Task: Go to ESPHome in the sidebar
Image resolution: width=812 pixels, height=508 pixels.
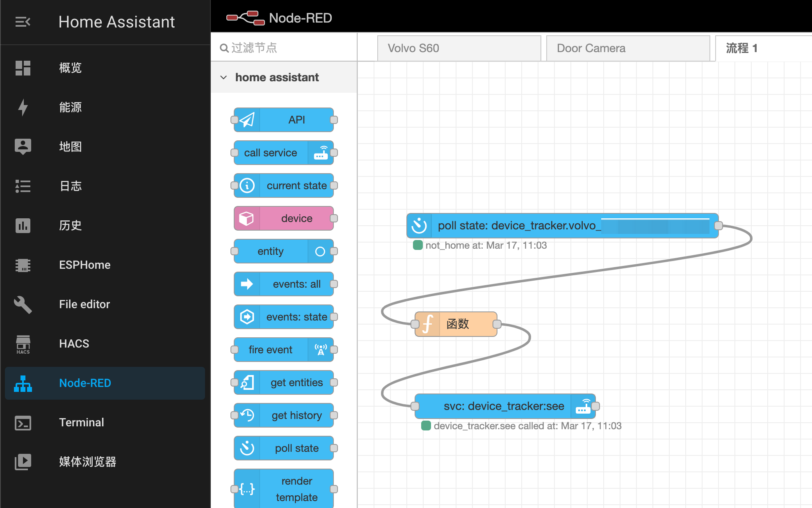Action: pyautogui.click(x=105, y=265)
